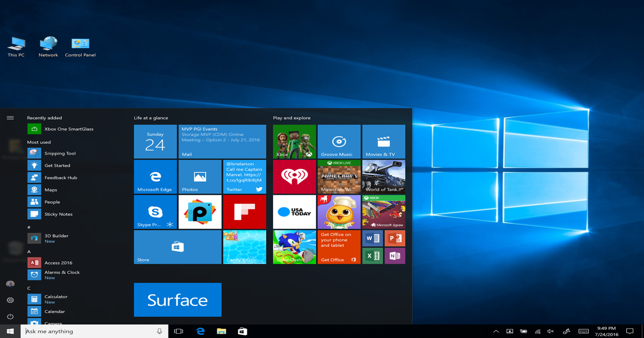Expand the Start menu hamburger
This screenshot has width=644, height=338.
point(10,117)
